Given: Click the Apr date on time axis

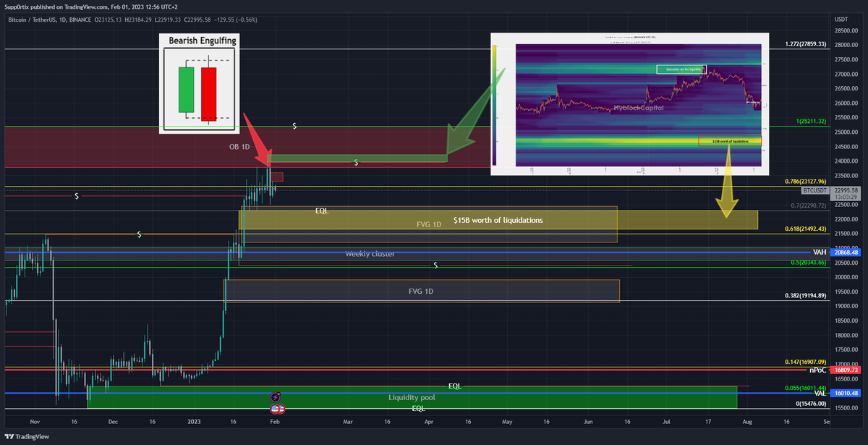Looking at the screenshot, I should pos(429,420).
